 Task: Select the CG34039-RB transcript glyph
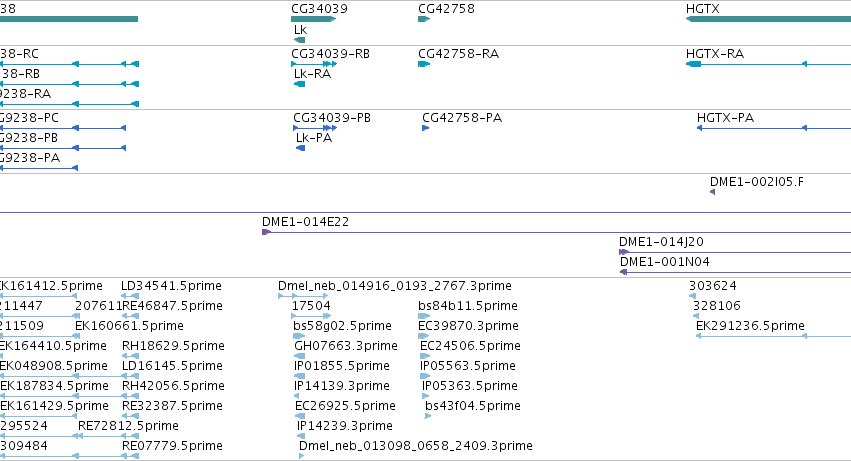[x=314, y=64]
